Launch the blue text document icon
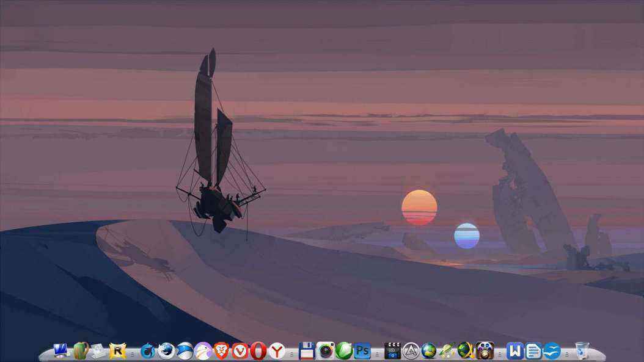644x362 pixels. coord(533,352)
